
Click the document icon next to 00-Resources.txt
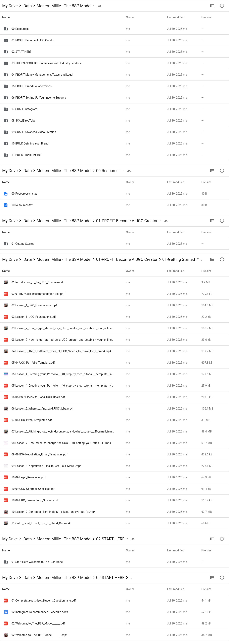[6, 205]
